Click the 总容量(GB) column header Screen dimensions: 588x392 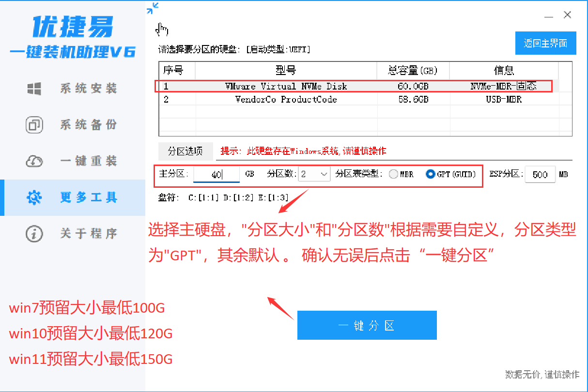click(x=413, y=71)
